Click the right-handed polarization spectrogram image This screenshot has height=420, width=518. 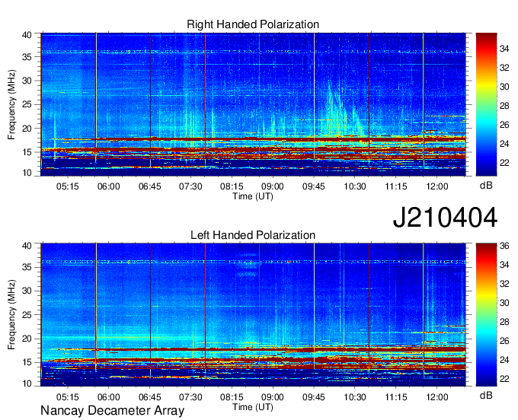click(x=254, y=104)
